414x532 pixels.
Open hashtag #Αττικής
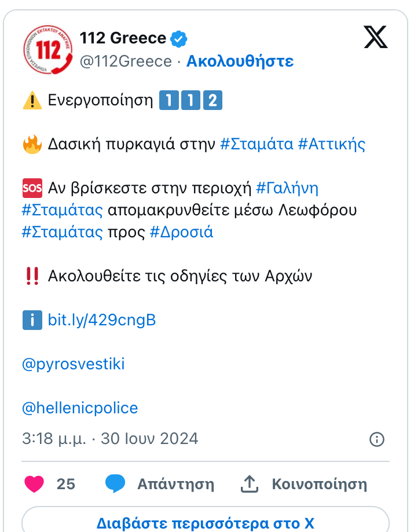tap(332, 144)
